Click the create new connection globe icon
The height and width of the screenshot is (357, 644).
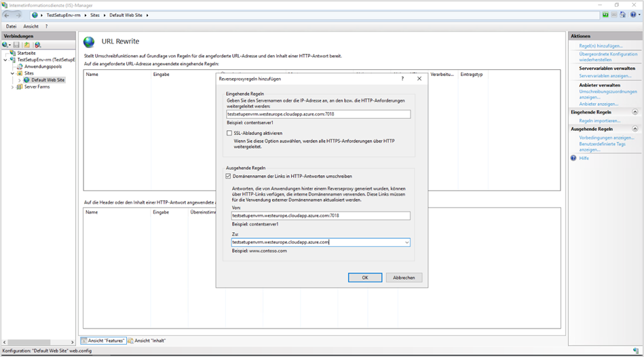[x=5, y=45]
